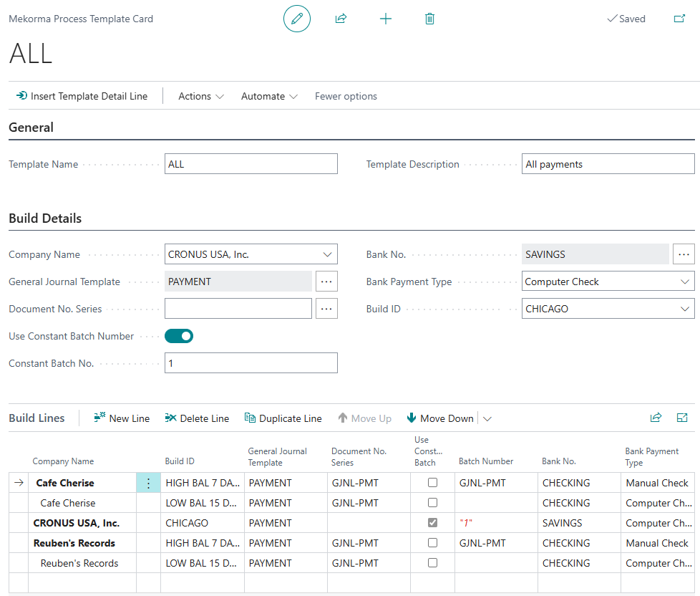The height and width of the screenshot is (596, 700).
Task: Click Document No. Series column header
Action: point(359,456)
